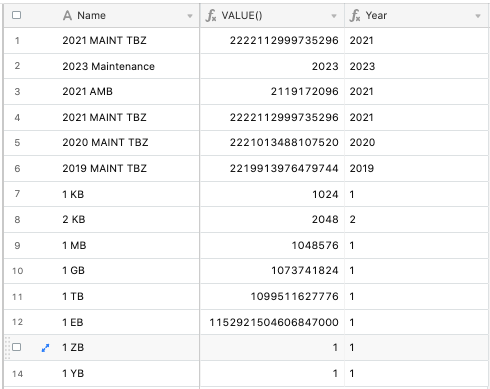Viewport: 490px width, 389px height.
Task: Open the Name column dropdown arrow
Action: click(x=190, y=16)
